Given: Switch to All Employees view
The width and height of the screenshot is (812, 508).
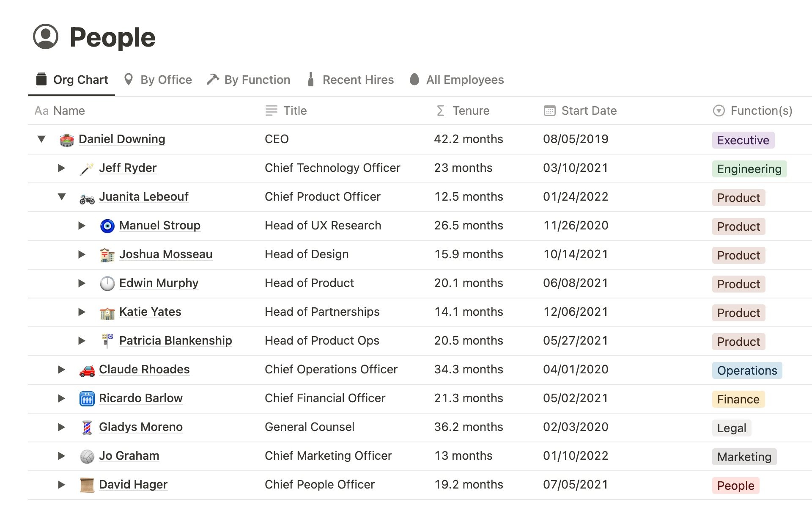Looking at the screenshot, I should 457,80.
